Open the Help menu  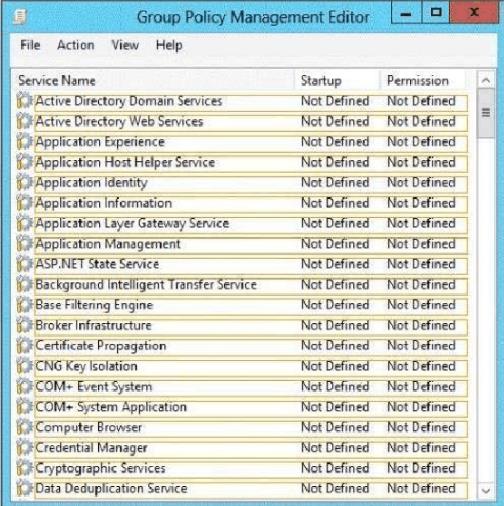pyautogui.click(x=169, y=45)
